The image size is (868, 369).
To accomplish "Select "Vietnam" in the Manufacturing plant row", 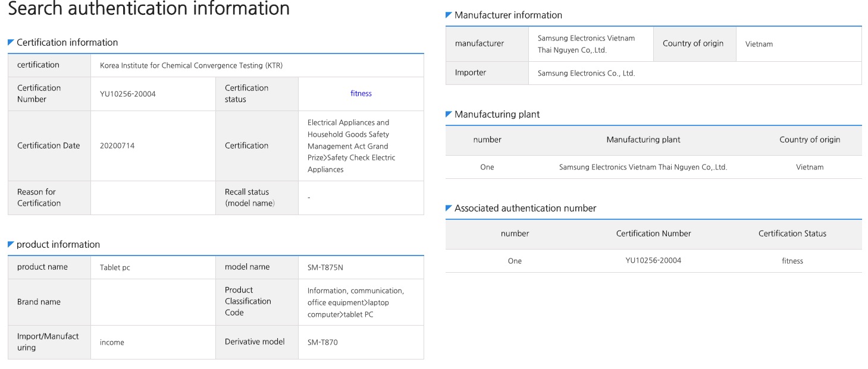I will (x=810, y=167).
